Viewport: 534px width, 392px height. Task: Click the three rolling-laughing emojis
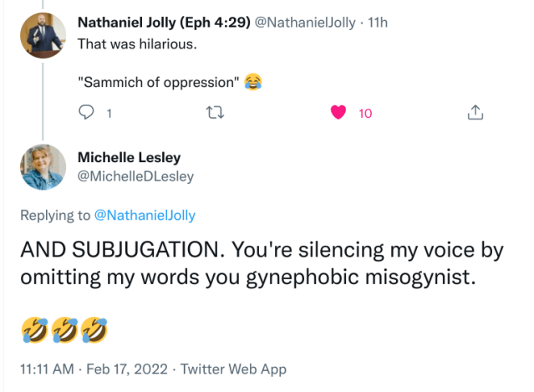64,332
